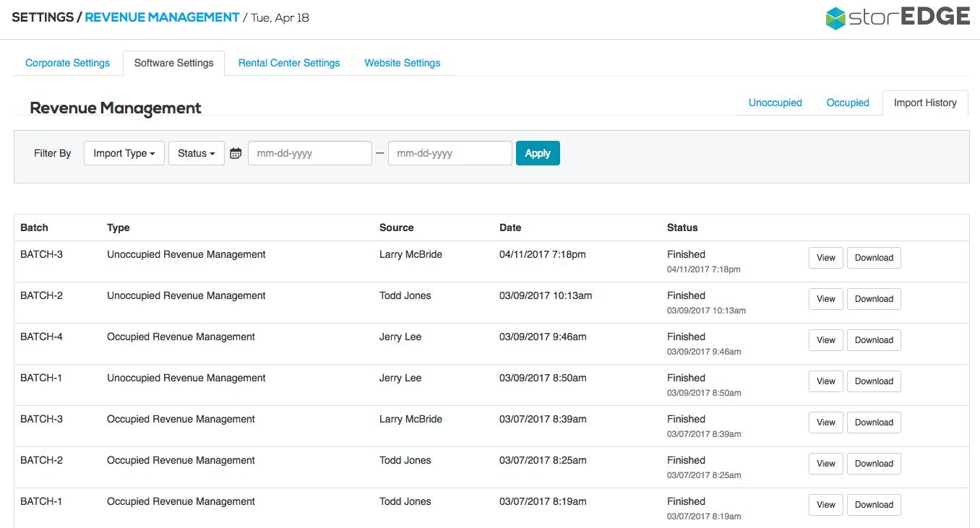Click the storEDGE logo
The image size is (980, 528).
click(897, 17)
